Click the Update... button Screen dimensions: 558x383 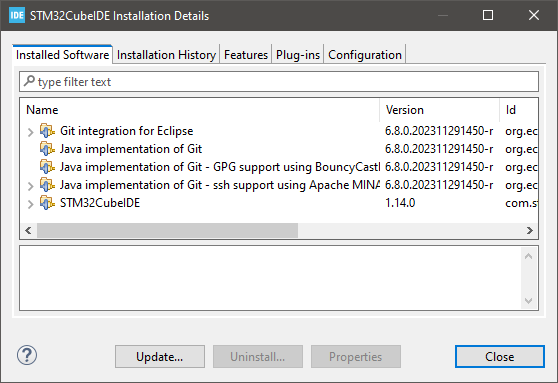click(x=160, y=357)
